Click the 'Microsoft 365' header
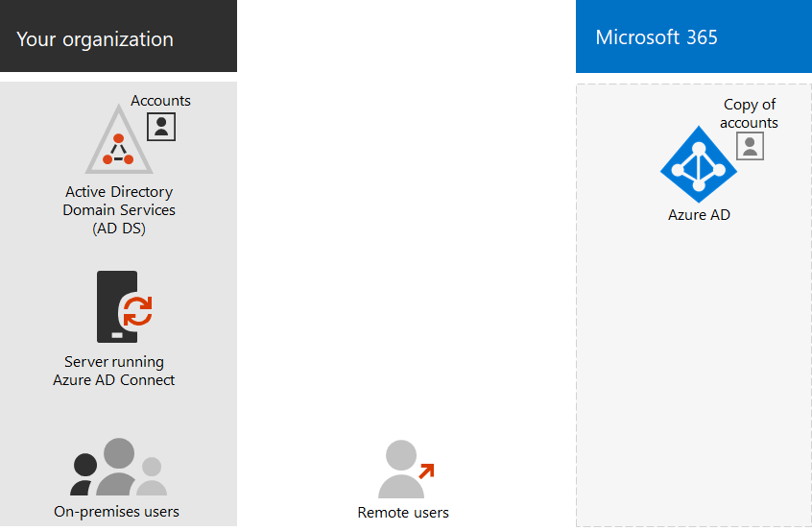 pyautogui.click(x=694, y=36)
